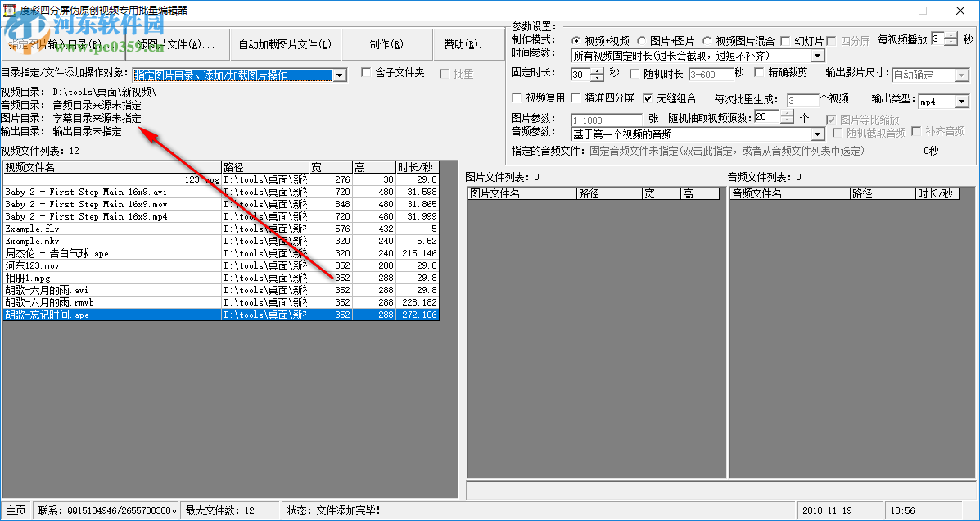
Task: Click duration cell 215.146
Action: point(418,253)
